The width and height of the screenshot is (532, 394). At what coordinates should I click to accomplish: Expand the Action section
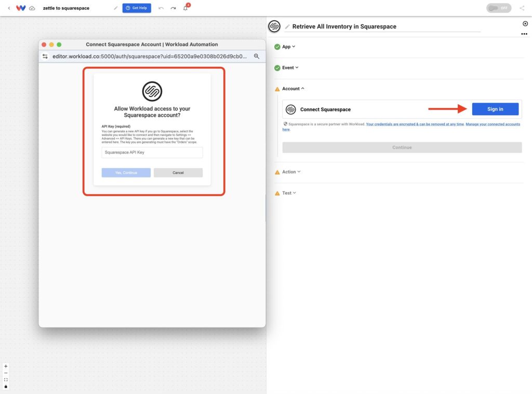pyautogui.click(x=291, y=172)
